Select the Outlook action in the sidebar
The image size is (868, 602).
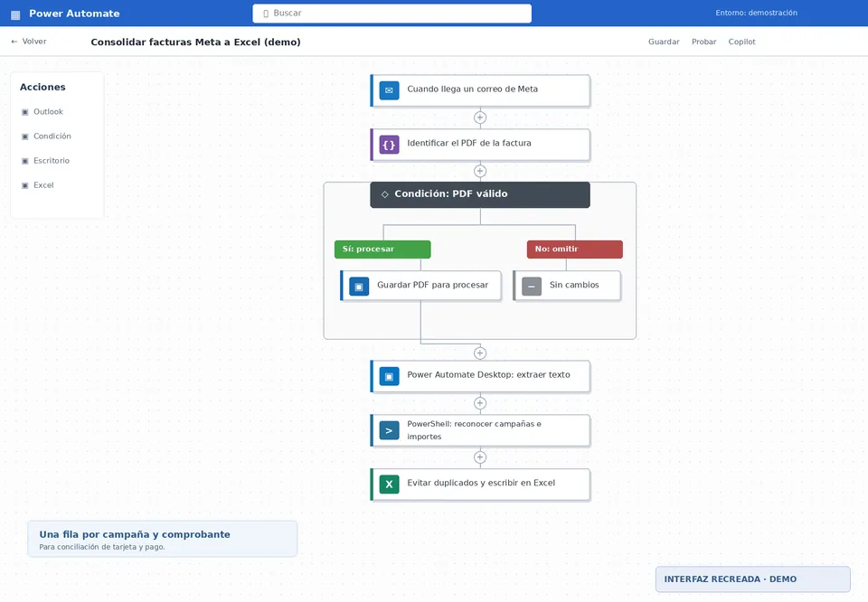(42, 112)
